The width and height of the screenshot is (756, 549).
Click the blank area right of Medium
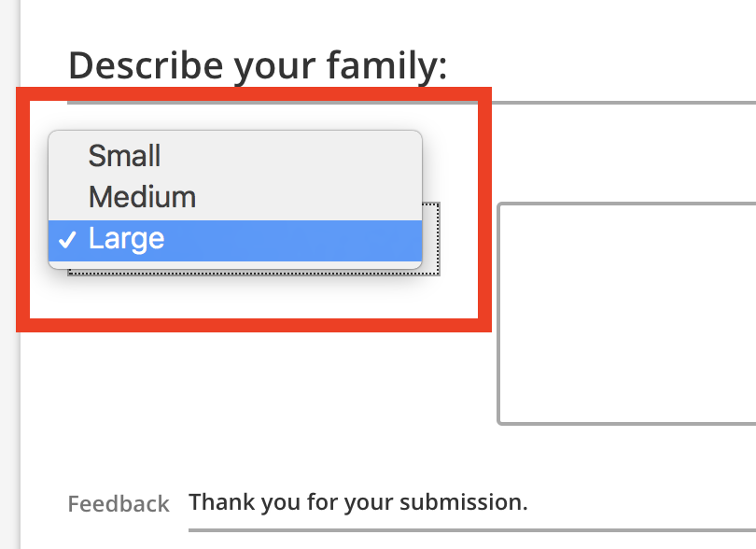(308, 197)
